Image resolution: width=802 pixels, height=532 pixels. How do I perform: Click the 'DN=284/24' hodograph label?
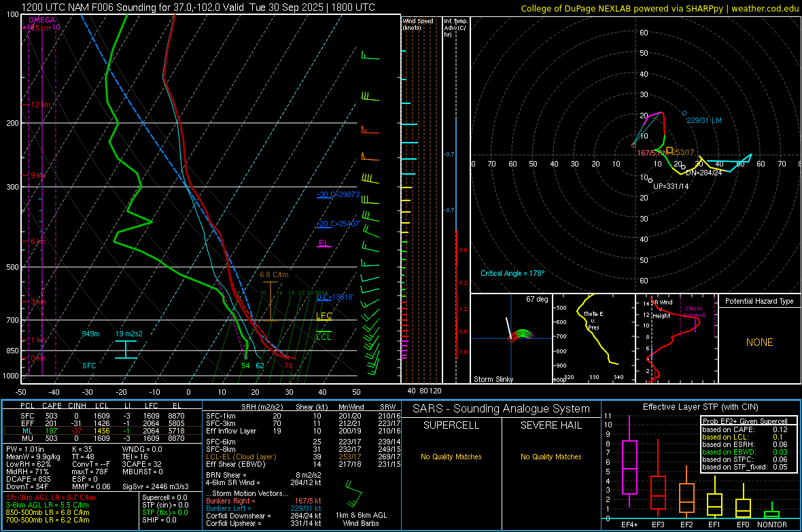point(704,173)
